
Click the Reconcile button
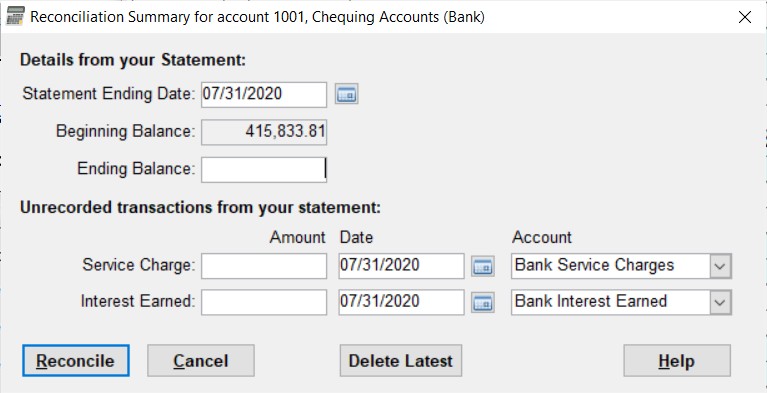(x=76, y=361)
